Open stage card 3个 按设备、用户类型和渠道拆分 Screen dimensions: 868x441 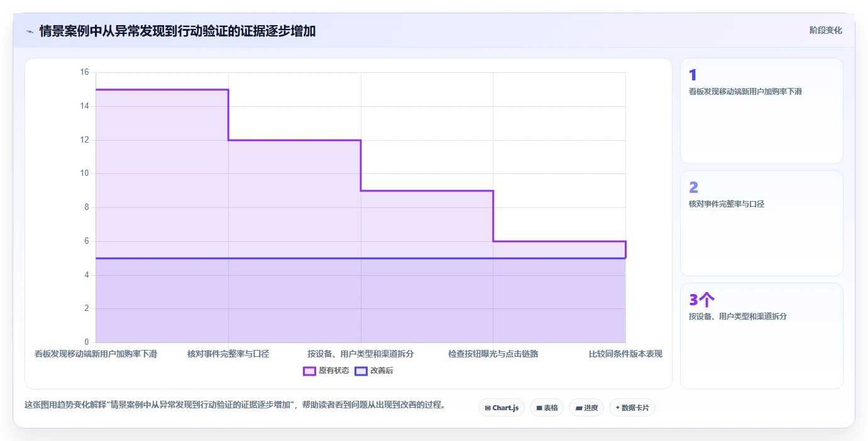[761, 335]
